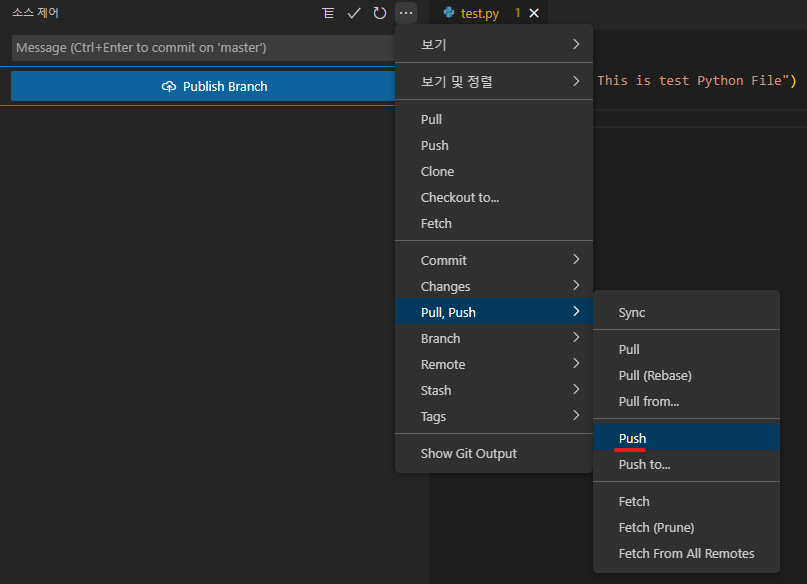Image resolution: width=807 pixels, height=584 pixels.
Task: Close the test.py editor tab
Action: 534,13
